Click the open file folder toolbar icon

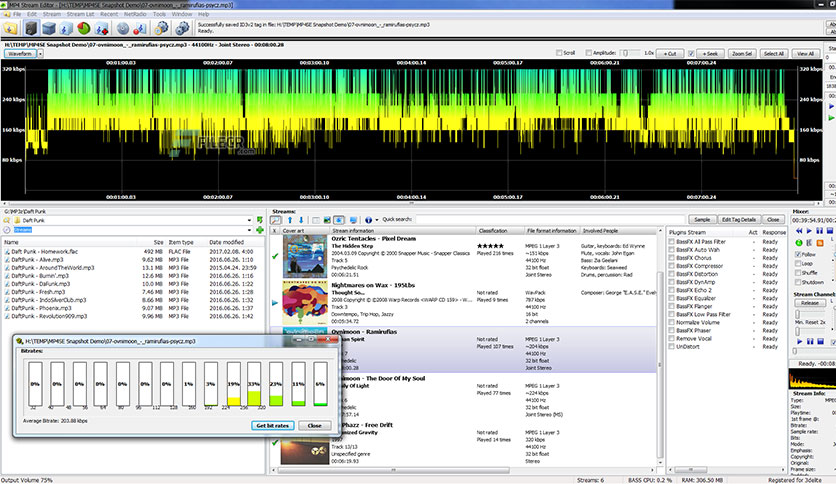click(x=10, y=29)
